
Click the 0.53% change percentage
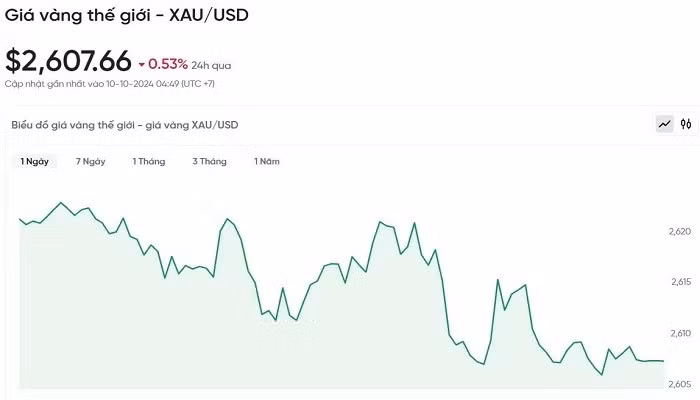[x=167, y=64]
